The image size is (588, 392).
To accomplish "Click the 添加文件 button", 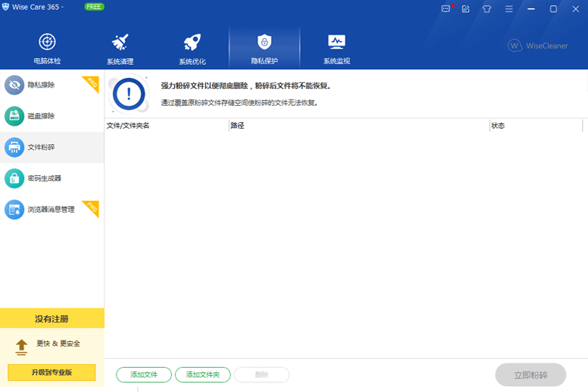I will pyautogui.click(x=144, y=375).
